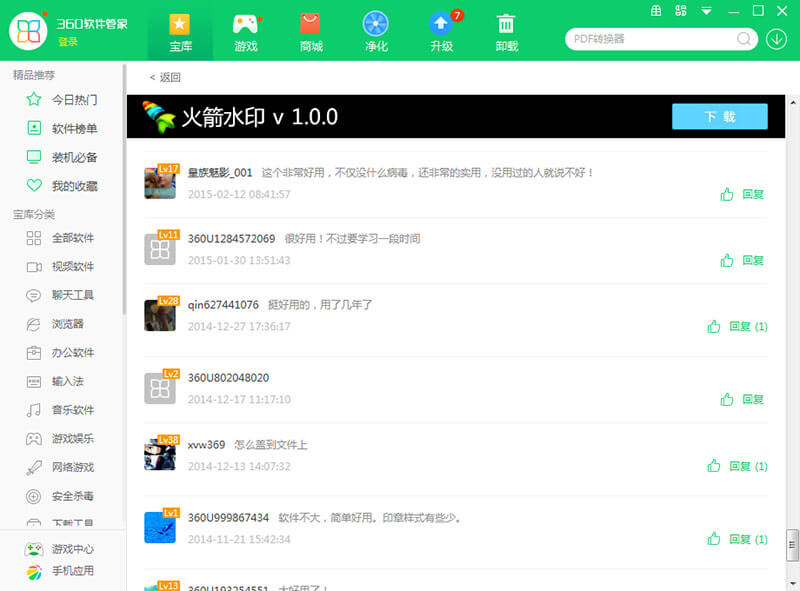Click the sidebar scrollbar thumb
800x591 pixels.
pos(124,189)
